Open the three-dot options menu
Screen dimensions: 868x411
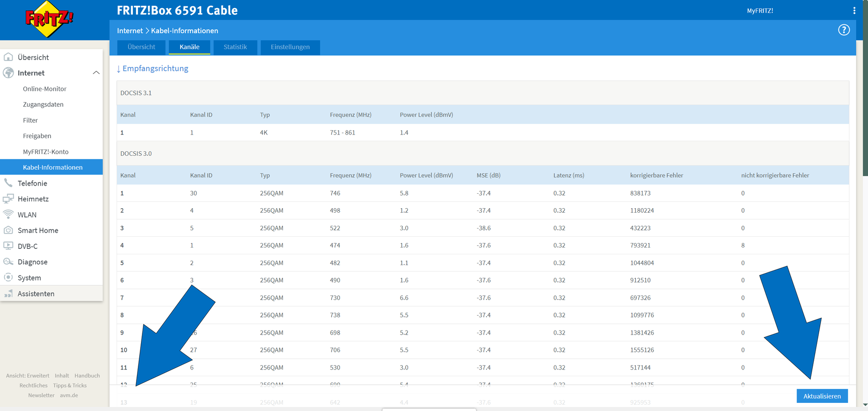[854, 11]
